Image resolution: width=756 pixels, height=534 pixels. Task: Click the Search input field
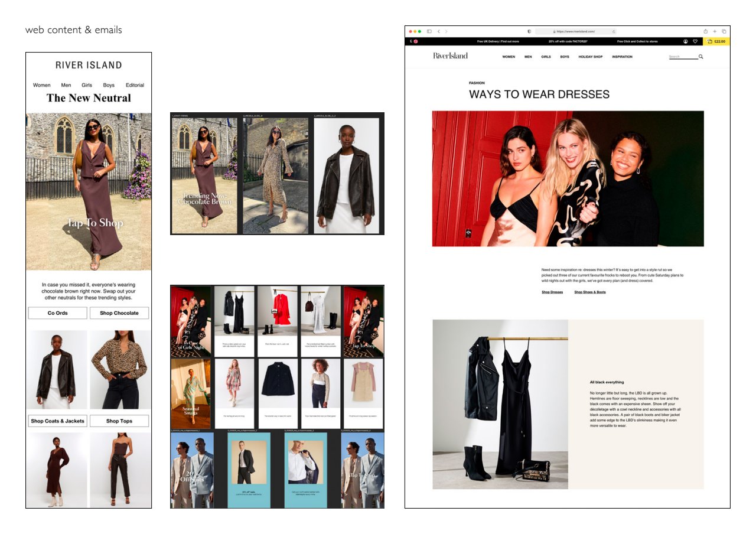pyautogui.click(x=683, y=57)
